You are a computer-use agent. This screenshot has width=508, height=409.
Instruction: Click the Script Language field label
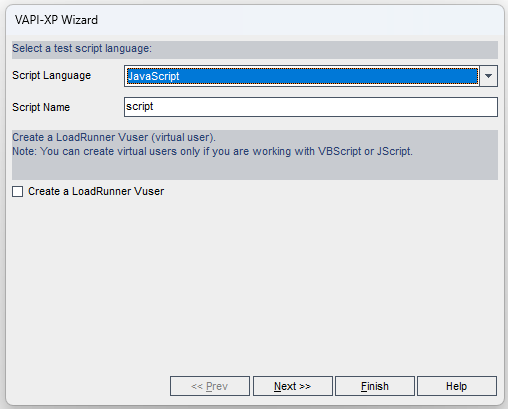pos(51,75)
